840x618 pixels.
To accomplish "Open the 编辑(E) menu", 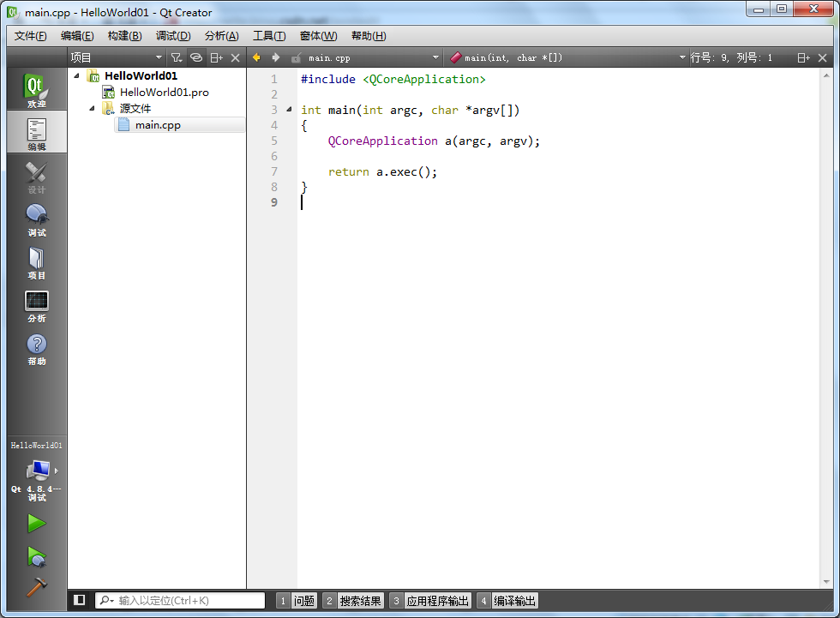I will point(77,36).
